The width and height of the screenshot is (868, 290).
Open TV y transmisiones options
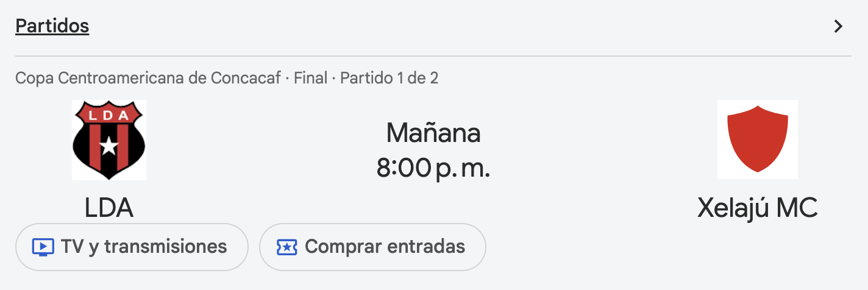132,247
